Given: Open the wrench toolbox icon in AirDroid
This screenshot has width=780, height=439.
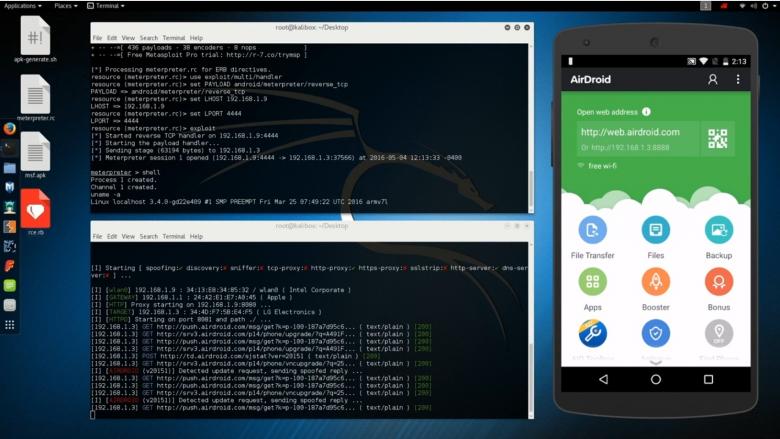Looking at the screenshot, I should coord(592,333).
